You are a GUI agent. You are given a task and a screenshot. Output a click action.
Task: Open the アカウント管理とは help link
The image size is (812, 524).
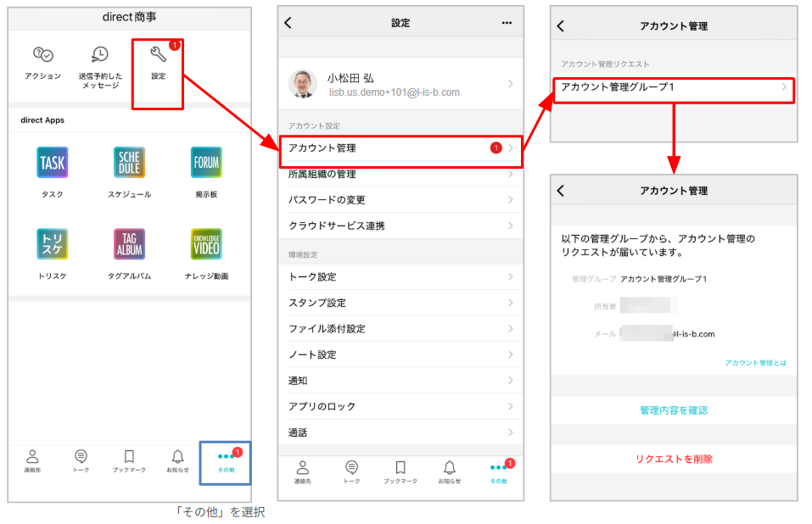(755, 363)
